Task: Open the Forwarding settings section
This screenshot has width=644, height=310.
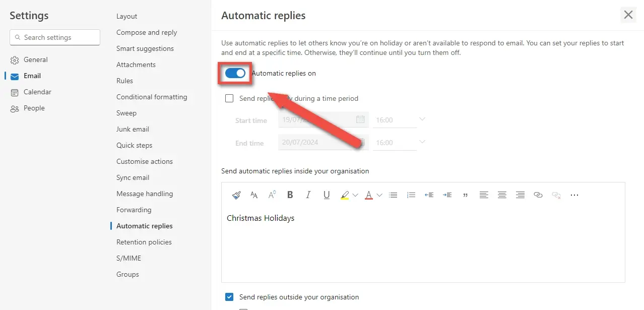Action: [134, 210]
